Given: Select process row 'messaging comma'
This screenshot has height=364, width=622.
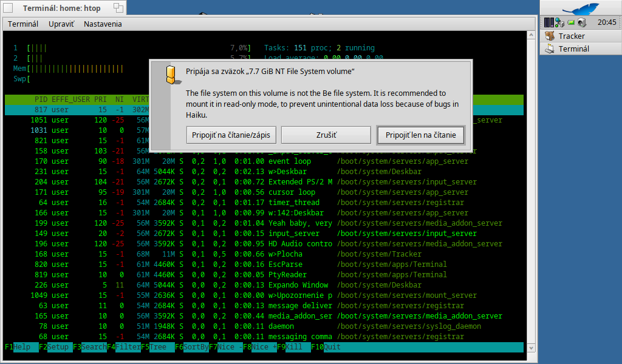Looking at the screenshot, I should tap(264, 336).
